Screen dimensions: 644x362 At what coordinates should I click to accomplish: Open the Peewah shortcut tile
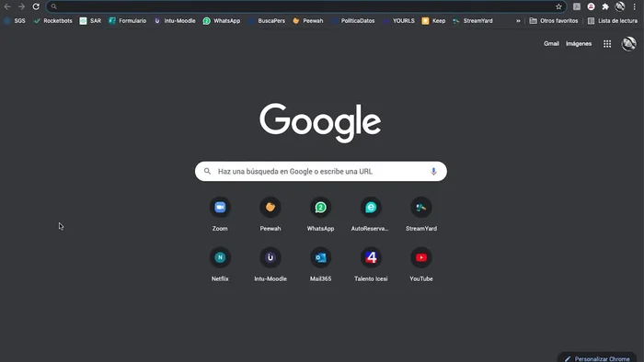(x=270, y=214)
